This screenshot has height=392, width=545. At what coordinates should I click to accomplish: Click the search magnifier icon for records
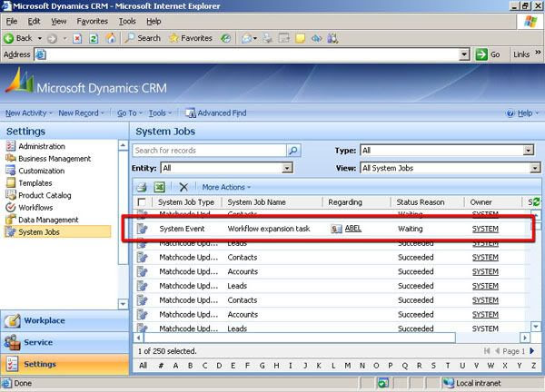[293, 151]
